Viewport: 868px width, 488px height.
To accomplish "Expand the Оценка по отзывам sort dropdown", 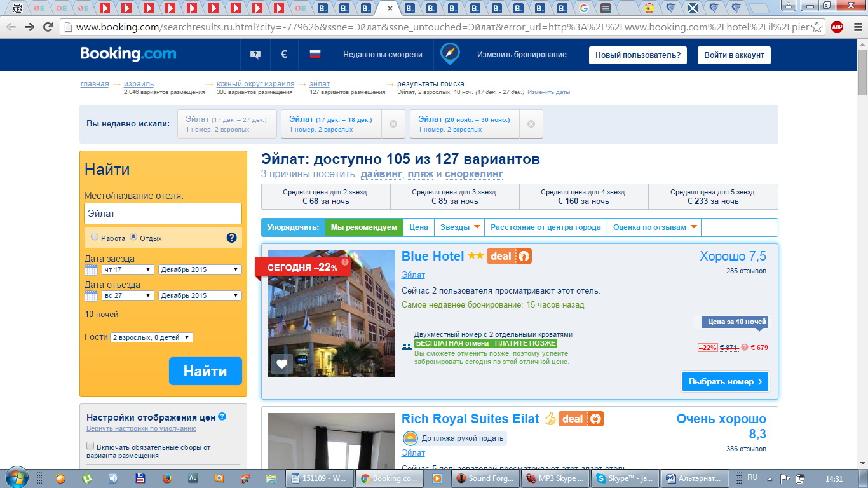I will [654, 227].
